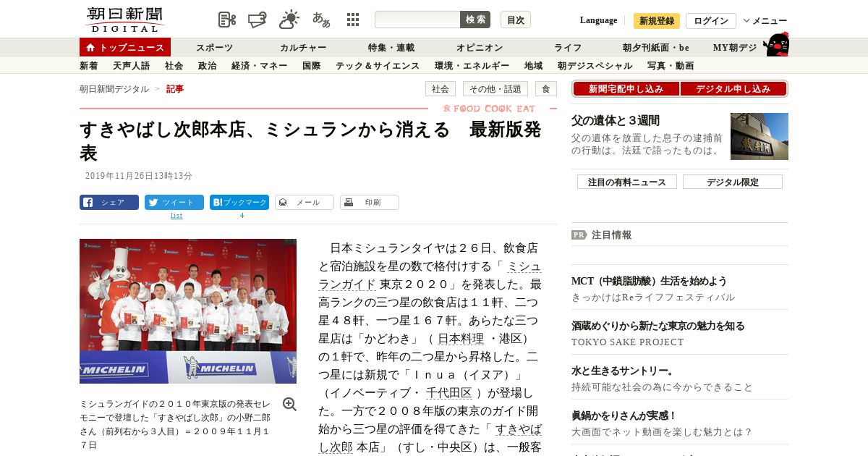Open bookmark count 4 link

242,216
